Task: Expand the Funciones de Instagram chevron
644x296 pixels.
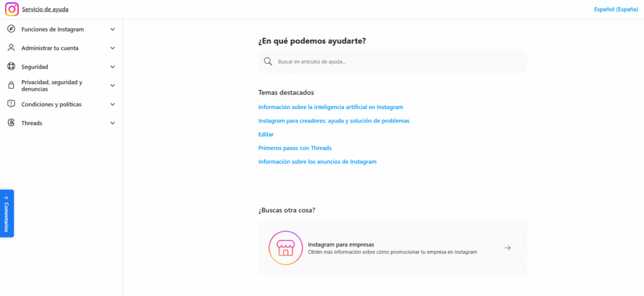Action: point(113,29)
